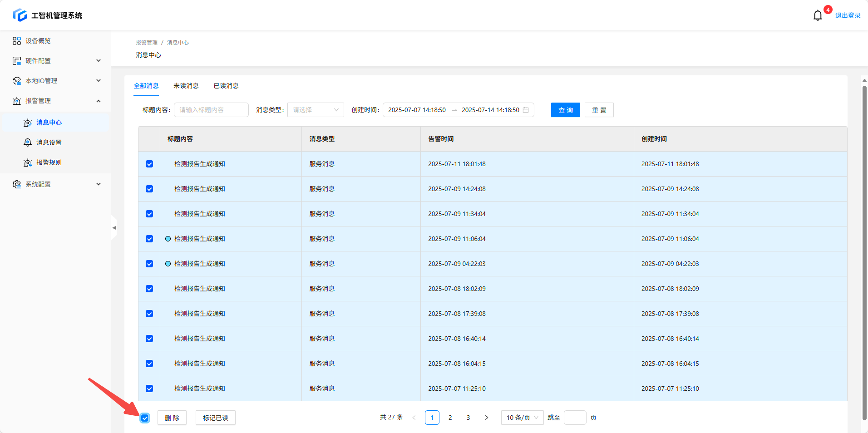Switch to the 已读消息 tab
Image resolution: width=868 pixels, height=433 pixels.
[x=226, y=86]
